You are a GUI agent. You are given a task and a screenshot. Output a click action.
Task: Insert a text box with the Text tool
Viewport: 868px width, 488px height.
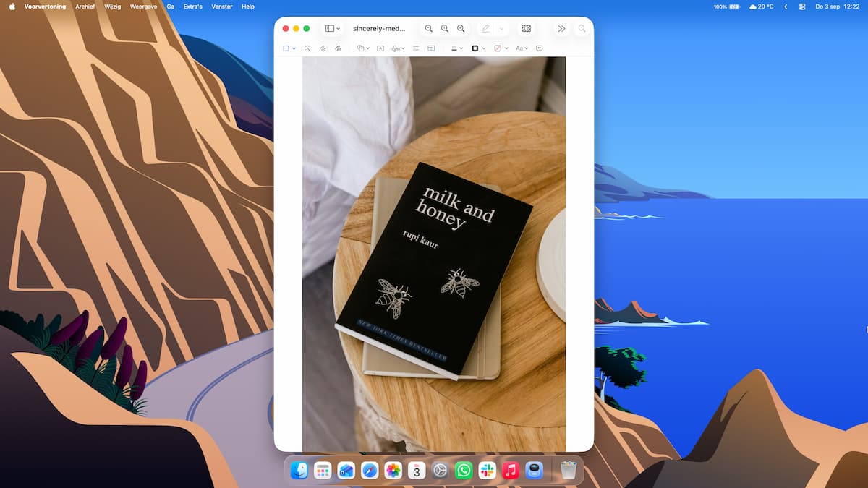pyautogui.click(x=380, y=48)
